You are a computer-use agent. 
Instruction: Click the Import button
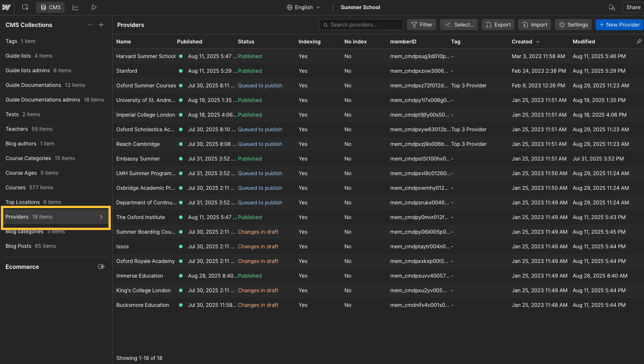click(x=534, y=25)
